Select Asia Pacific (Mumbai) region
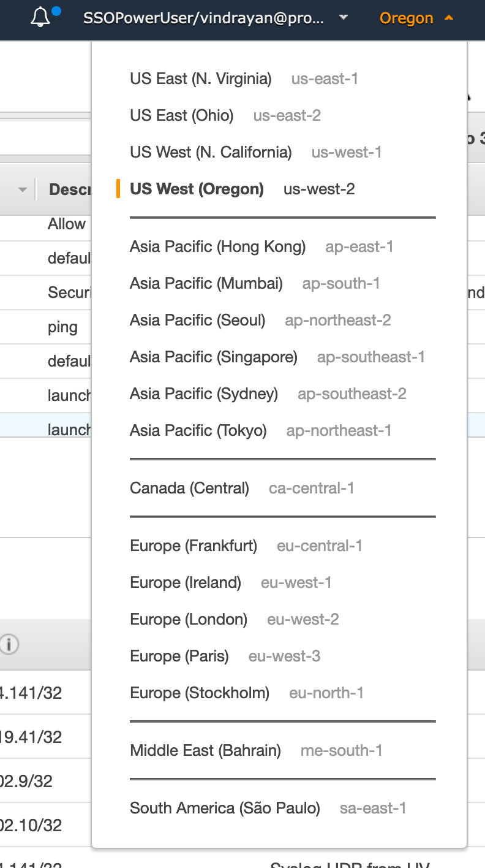Screen dimensions: 485x868 (x=206, y=284)
